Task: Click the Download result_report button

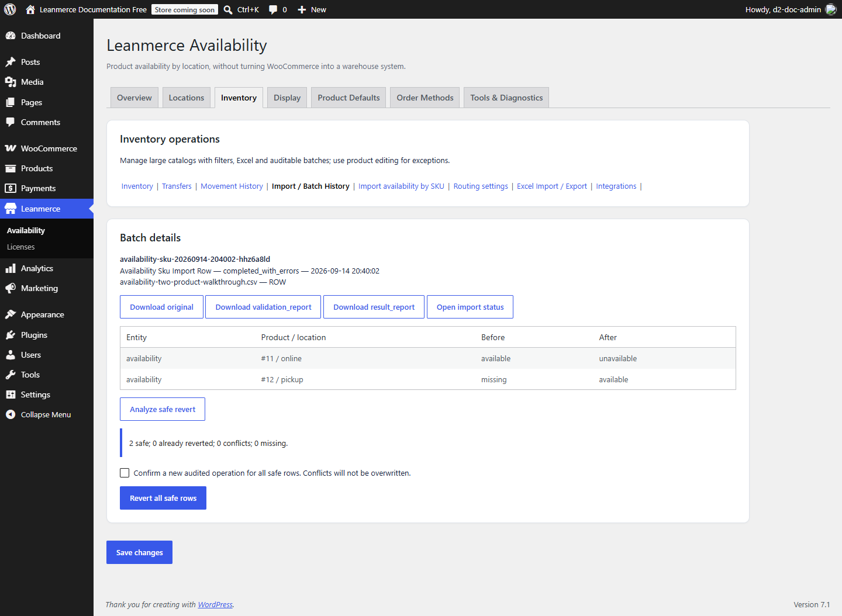Action: point(374,307)
